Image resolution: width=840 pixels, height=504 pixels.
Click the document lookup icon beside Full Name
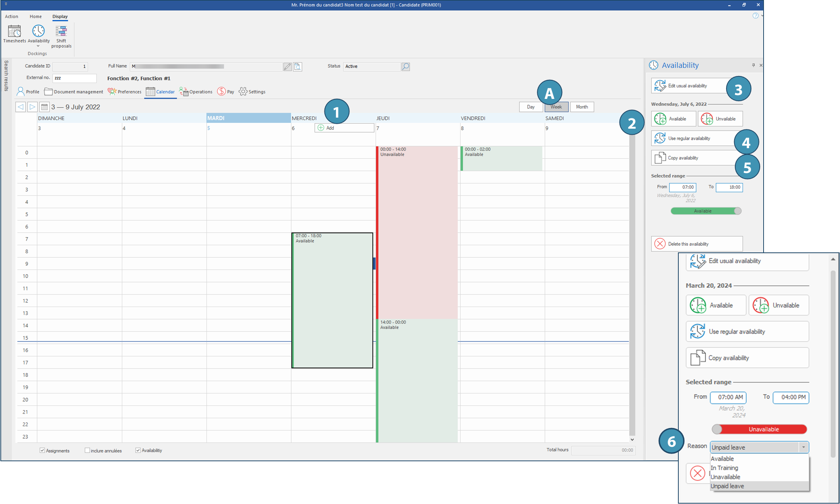coord(298,67)
